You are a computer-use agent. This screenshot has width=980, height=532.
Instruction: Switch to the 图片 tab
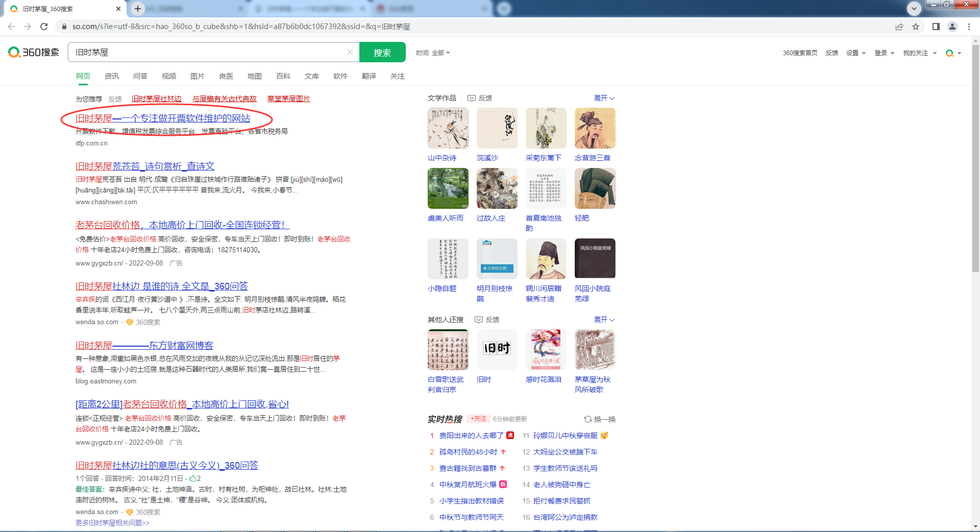(x=198, y=76)
